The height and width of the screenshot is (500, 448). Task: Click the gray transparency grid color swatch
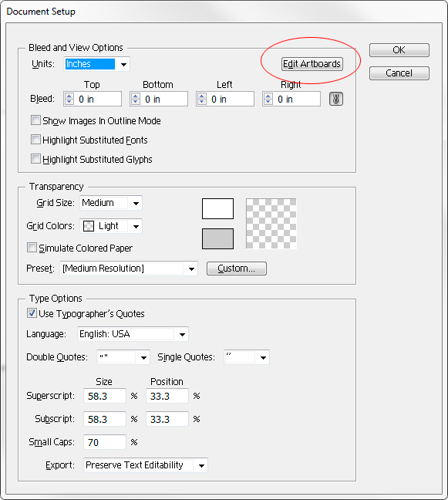tap(217, 238)
